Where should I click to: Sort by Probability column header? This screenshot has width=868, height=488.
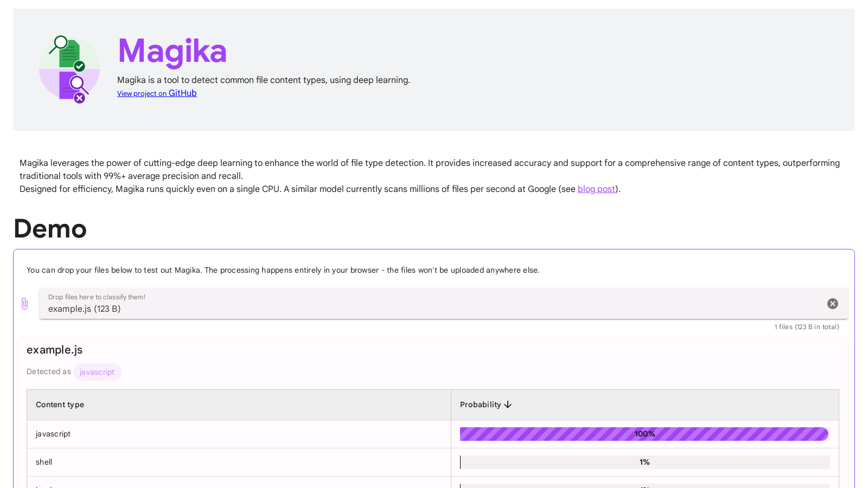(x=480, y=404)
